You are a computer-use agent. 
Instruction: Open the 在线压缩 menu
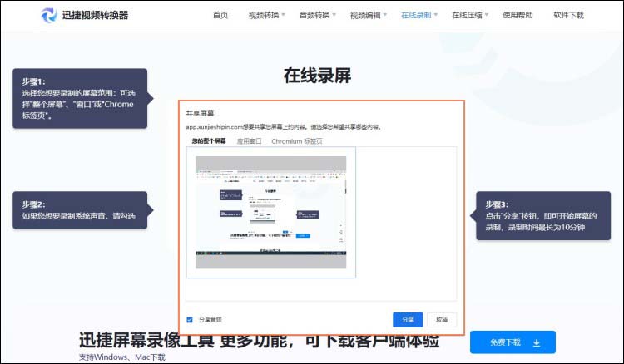(x=467, y=15)
